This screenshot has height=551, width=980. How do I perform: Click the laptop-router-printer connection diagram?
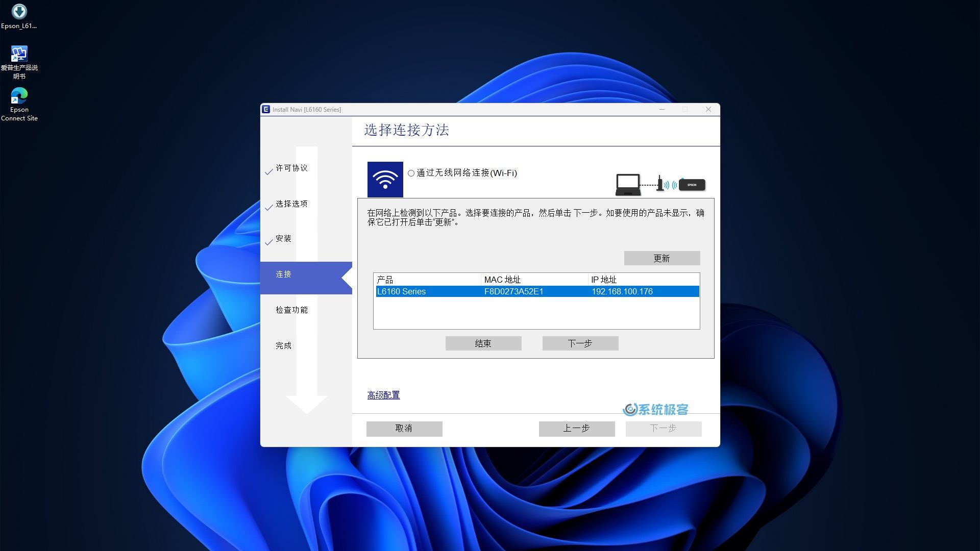pyautogui.click(x=660, y=184)
